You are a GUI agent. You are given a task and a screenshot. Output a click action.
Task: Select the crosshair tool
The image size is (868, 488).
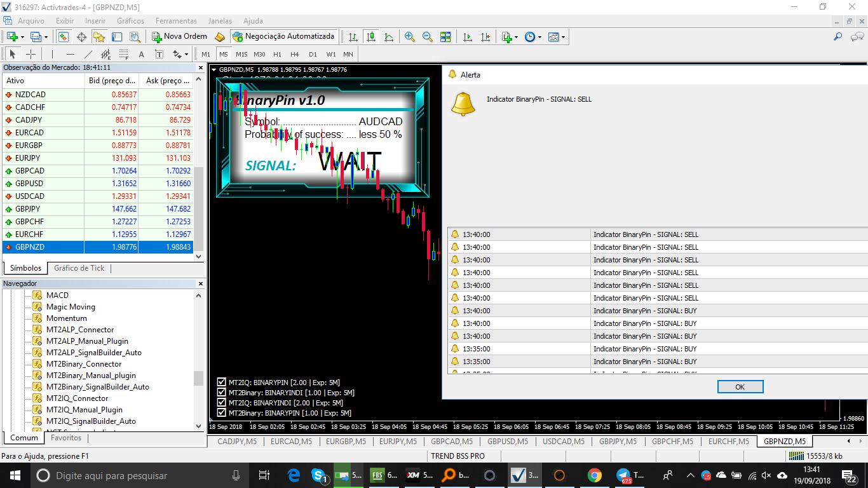pyautogui.click(x=31, y=54)
